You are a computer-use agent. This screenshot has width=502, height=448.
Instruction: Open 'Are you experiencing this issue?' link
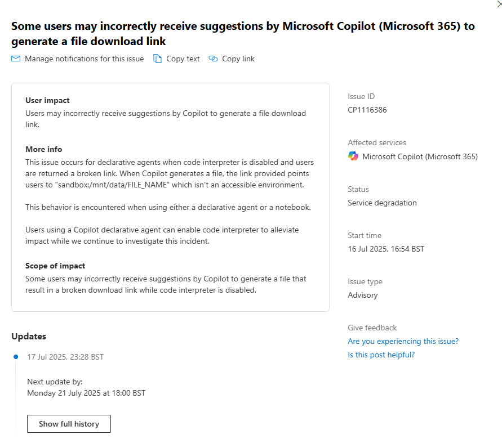(403, 341)
